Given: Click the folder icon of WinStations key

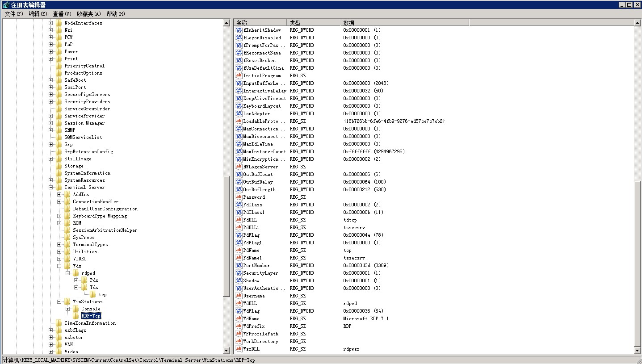Looking at the screenshot, I should [67, 301].
